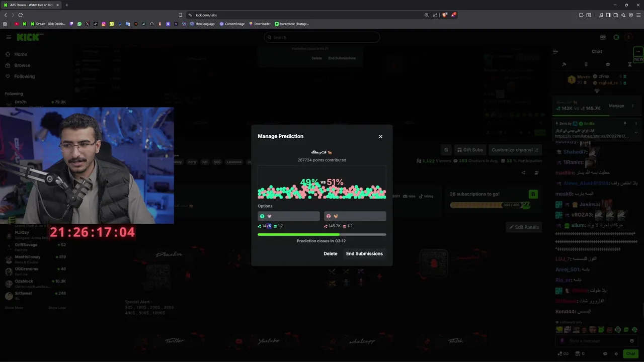The height and width of the screenshot is (362, 644).
Task: Click the green Chat send button
Action: point(630,354)
